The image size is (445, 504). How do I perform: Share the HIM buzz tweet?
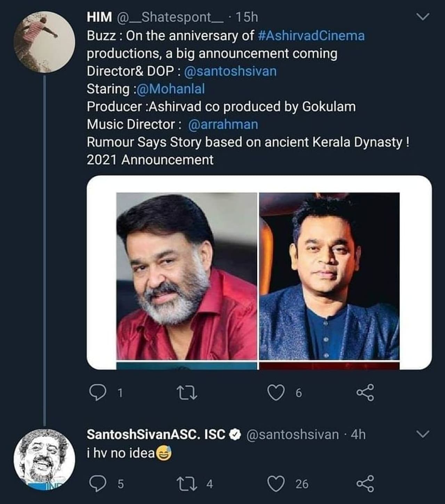[x=365, y=393]
